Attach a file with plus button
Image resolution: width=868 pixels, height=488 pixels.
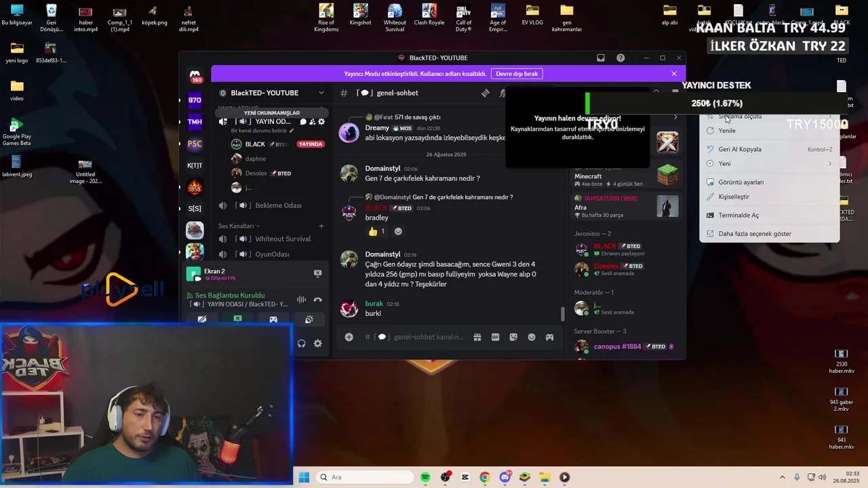coord(349,337)
